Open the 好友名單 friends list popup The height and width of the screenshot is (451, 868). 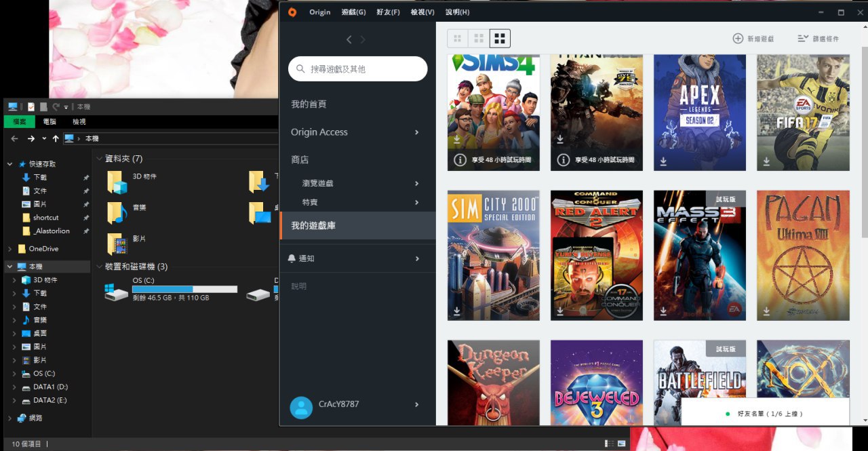(765, 413)
